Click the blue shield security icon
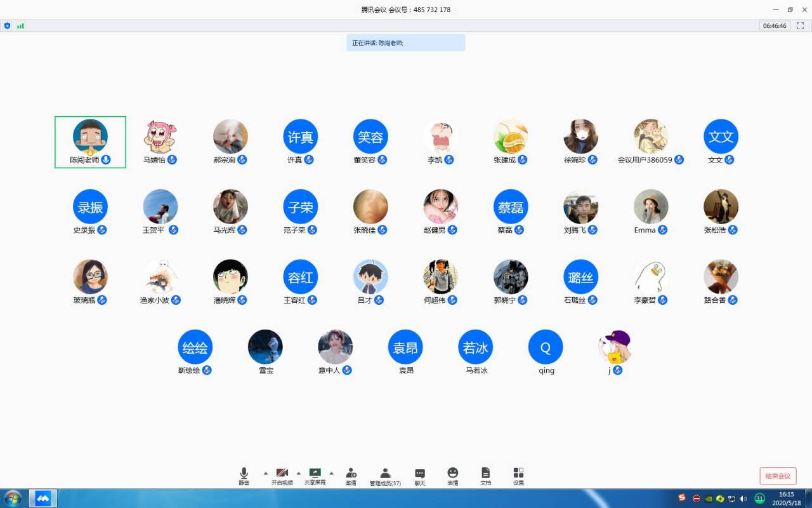The image size is (812, 508). coord(8,26)
